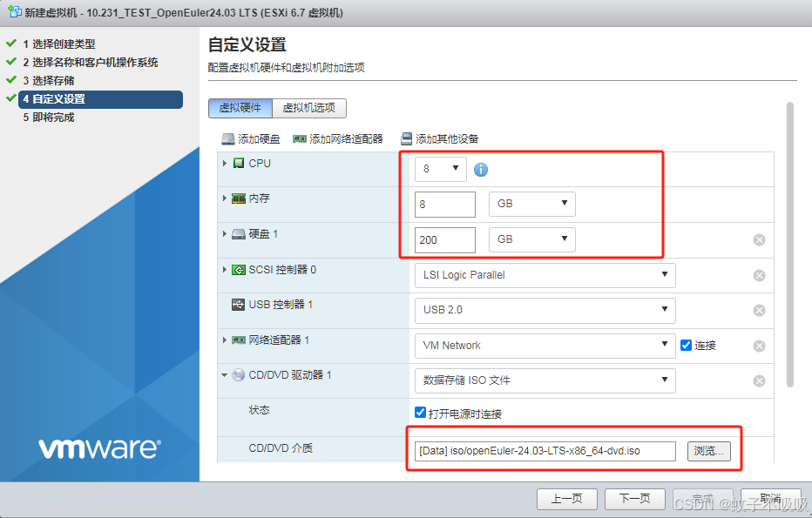
Task: Click the Finish (完成) button
Action: 703,499
